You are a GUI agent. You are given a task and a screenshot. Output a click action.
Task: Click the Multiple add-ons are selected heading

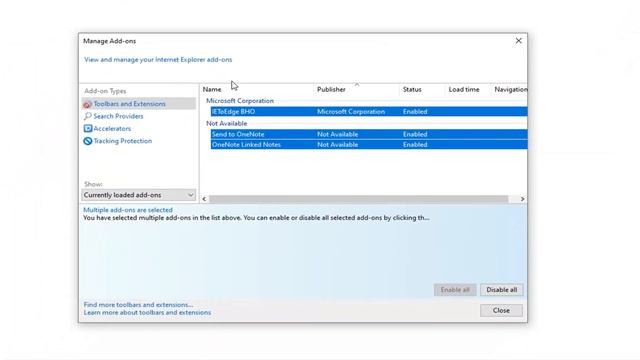pos(128,210)
